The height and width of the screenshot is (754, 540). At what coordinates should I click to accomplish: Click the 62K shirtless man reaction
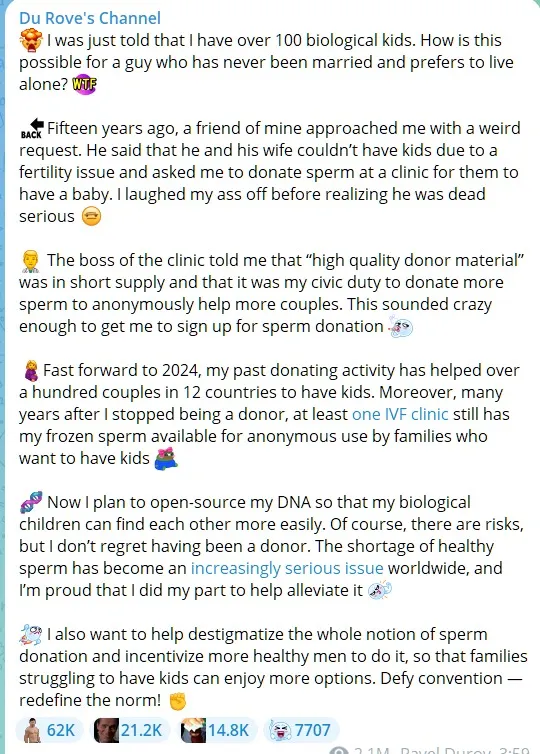coord(50,730)
